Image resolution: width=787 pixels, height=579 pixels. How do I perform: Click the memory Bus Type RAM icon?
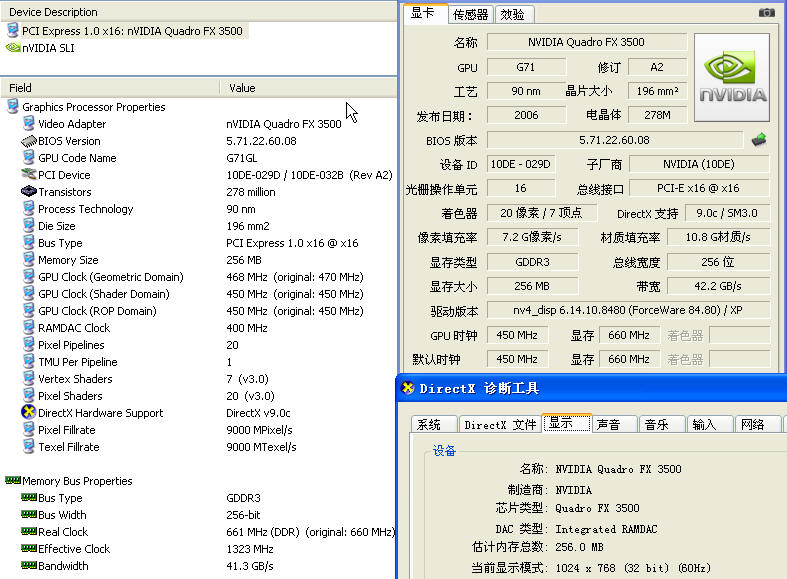(x=29, y=497)
